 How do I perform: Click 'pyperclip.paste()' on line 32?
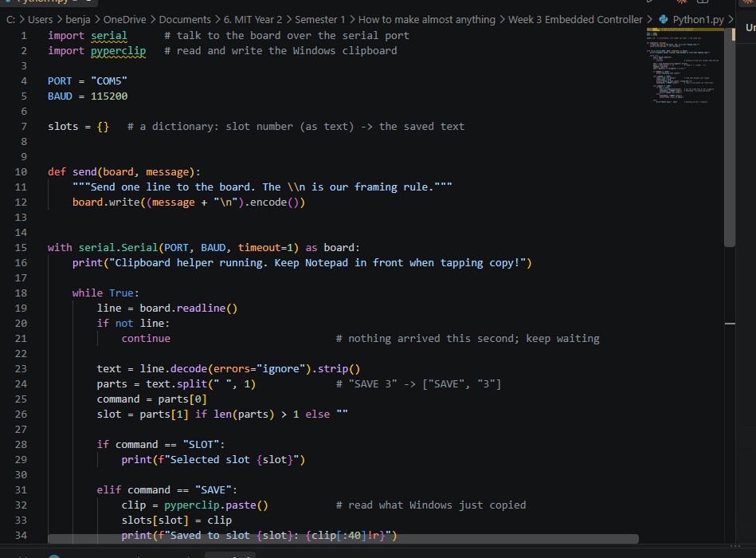[216, 505]
